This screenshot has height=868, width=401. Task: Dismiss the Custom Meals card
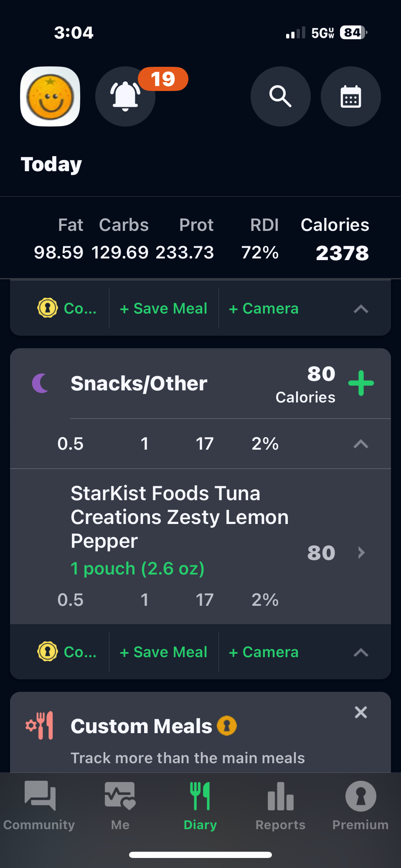(x=361, y=712)
